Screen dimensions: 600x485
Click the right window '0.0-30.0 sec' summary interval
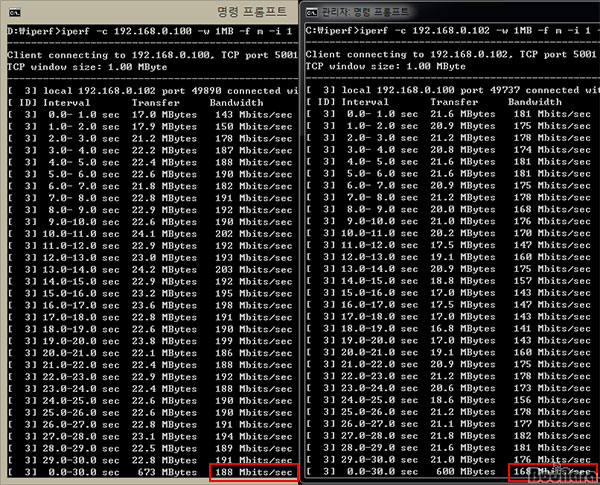(x=382, y=472)
